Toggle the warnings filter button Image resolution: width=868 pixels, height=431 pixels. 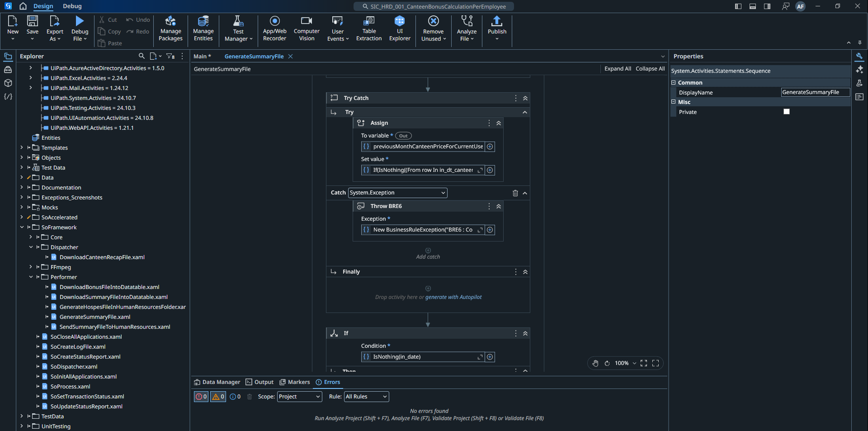pos(218,397)
